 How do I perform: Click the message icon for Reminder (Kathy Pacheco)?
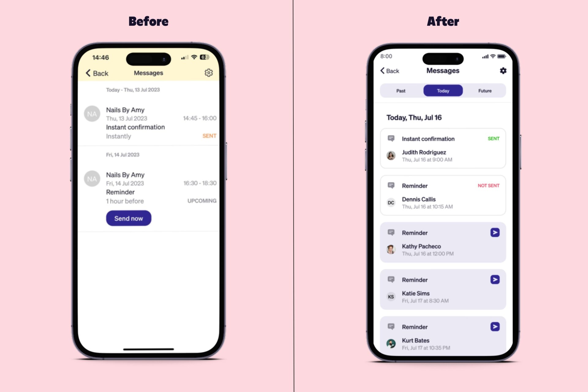[391, 232]
